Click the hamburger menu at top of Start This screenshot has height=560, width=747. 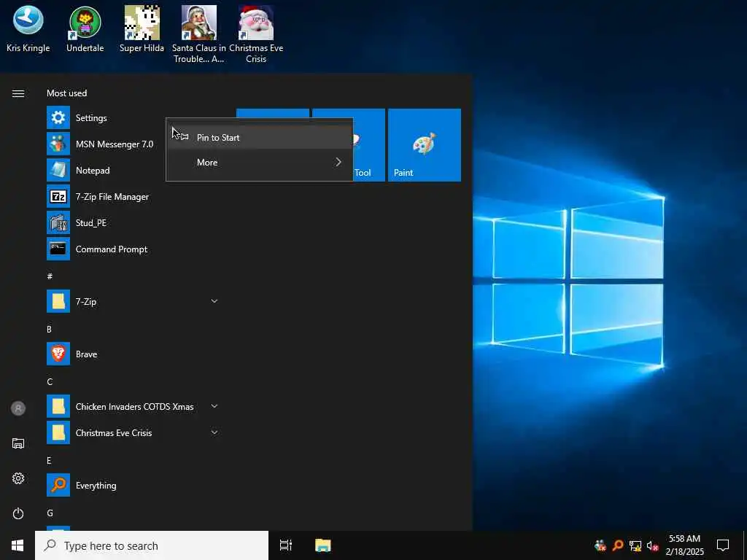tap(18, 93)
